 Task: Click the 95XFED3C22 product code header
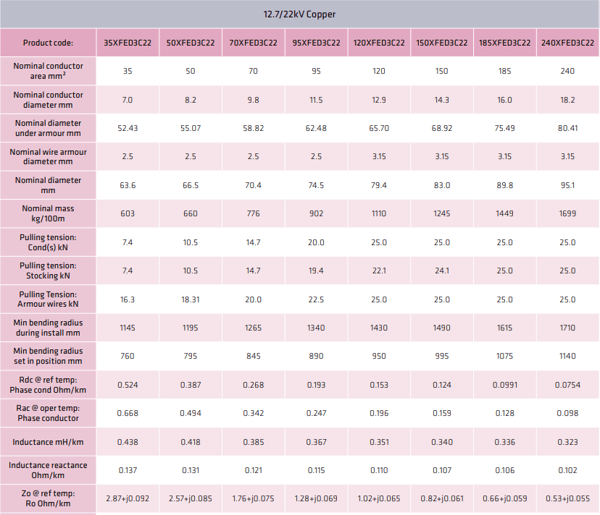coord(316,43)
